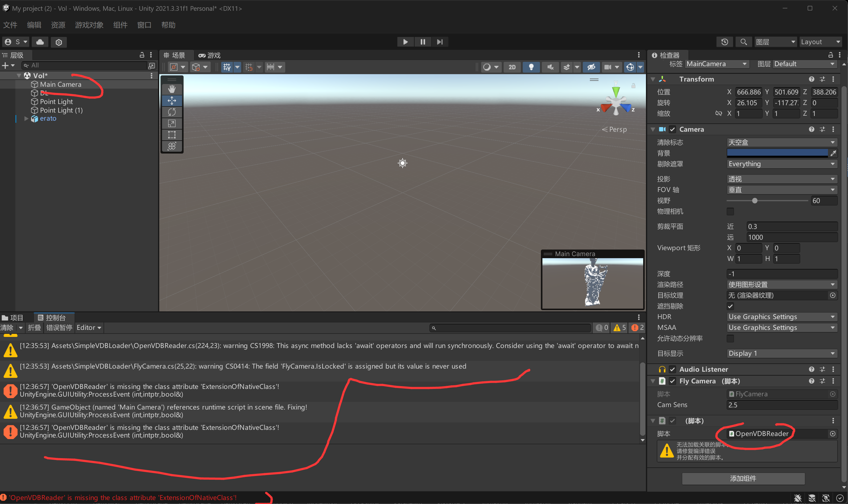The height and width of the screenshot is (504, 848).
Task: Disable the Camera component checkbox
Action: coord(673,129)
